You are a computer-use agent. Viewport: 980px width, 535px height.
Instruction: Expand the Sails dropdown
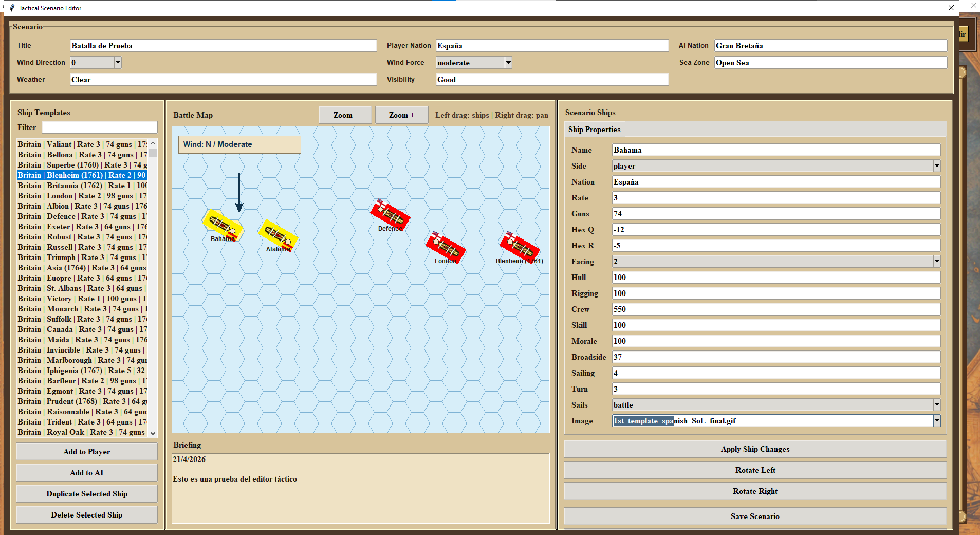pos(937,404)
